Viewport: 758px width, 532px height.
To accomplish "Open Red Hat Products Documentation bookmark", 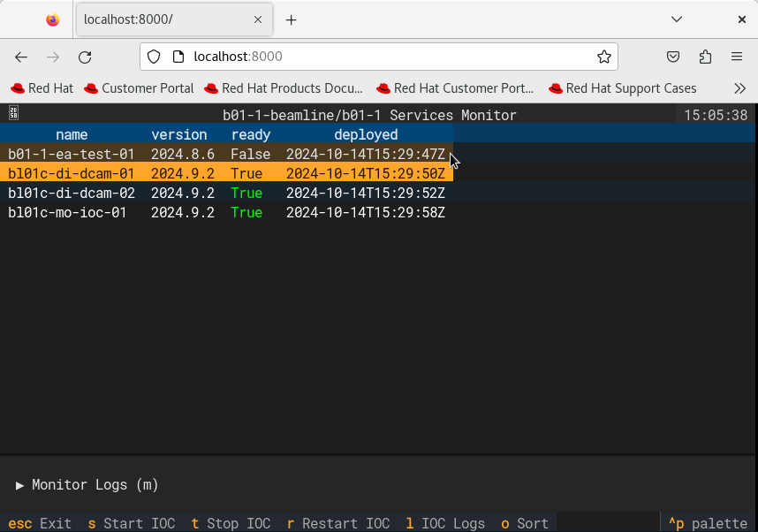I will [284, 88].
